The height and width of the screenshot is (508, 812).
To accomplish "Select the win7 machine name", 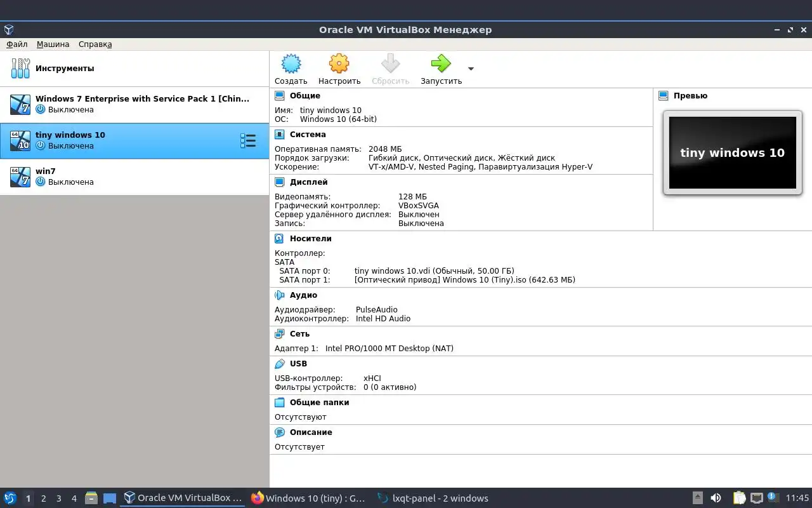I will (x=46, y=171).
